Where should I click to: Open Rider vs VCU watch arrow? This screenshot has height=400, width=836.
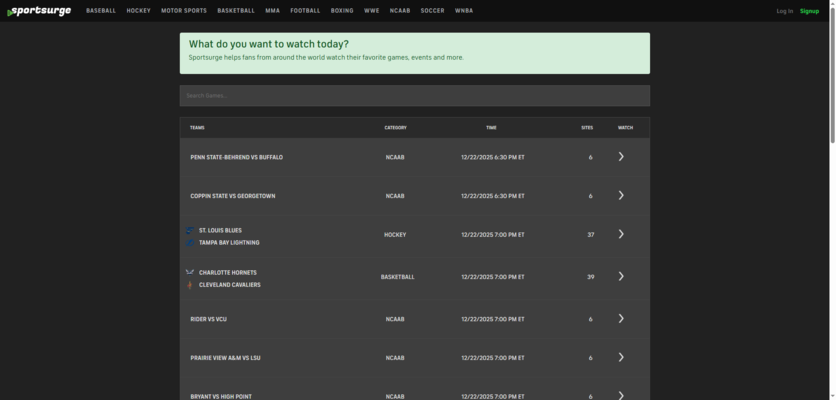(621, 318)
